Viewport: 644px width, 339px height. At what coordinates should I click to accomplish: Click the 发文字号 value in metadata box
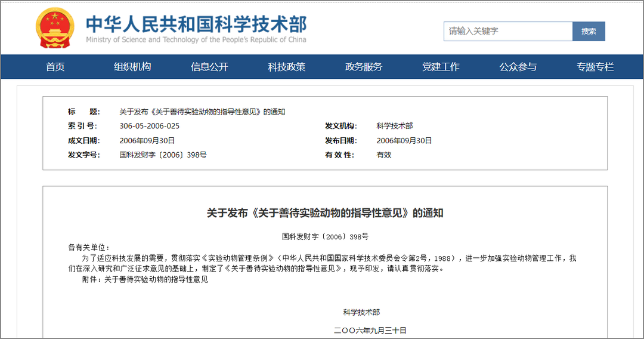(163, 155)
